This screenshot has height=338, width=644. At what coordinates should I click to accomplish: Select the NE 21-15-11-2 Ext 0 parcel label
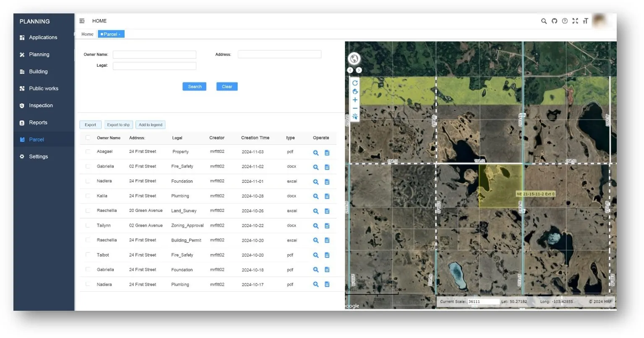(536, 194)
